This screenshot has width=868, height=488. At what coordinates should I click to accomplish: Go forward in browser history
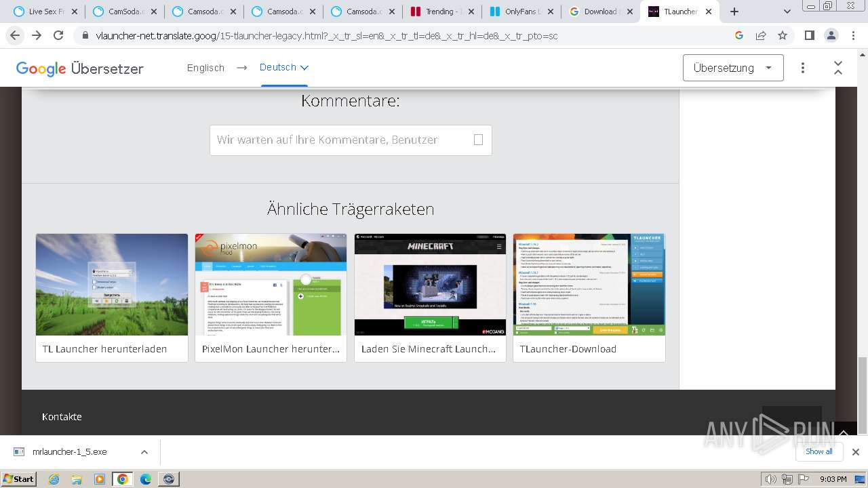point(37,35)
